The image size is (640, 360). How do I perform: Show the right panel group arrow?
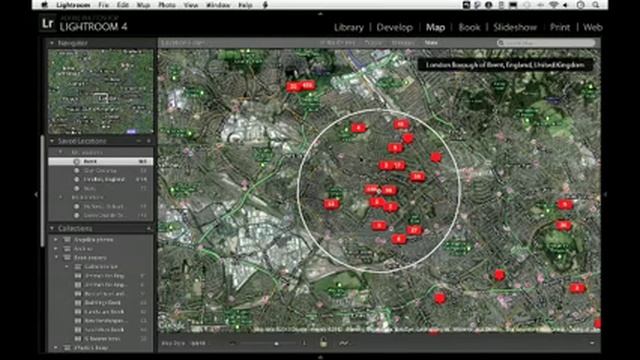(605, 195)
